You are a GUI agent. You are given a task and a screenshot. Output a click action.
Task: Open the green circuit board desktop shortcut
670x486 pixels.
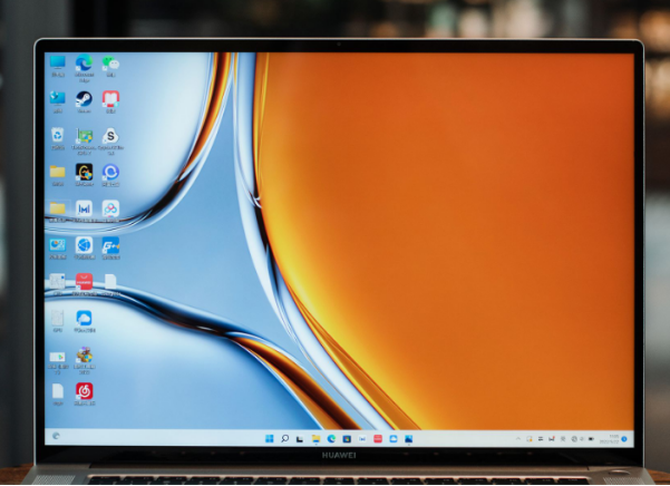tap(84, 136)
